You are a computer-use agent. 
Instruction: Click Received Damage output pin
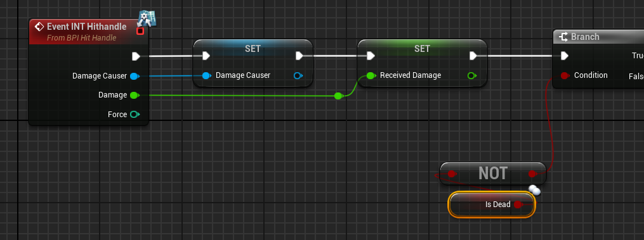point(472,75)
